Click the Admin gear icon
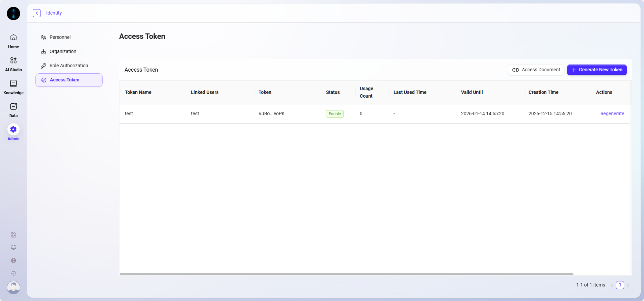 (x=14, y=129)
